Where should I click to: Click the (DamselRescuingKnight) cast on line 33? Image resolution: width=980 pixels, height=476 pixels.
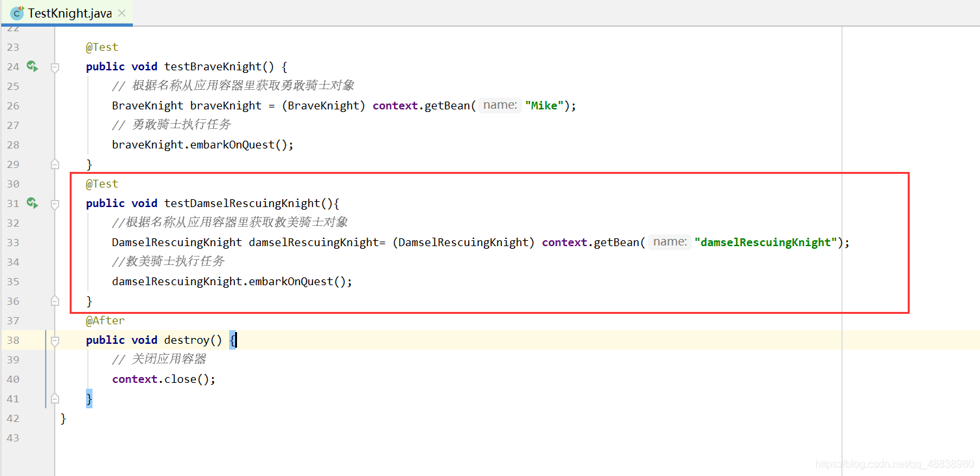[x=464, y=242]
